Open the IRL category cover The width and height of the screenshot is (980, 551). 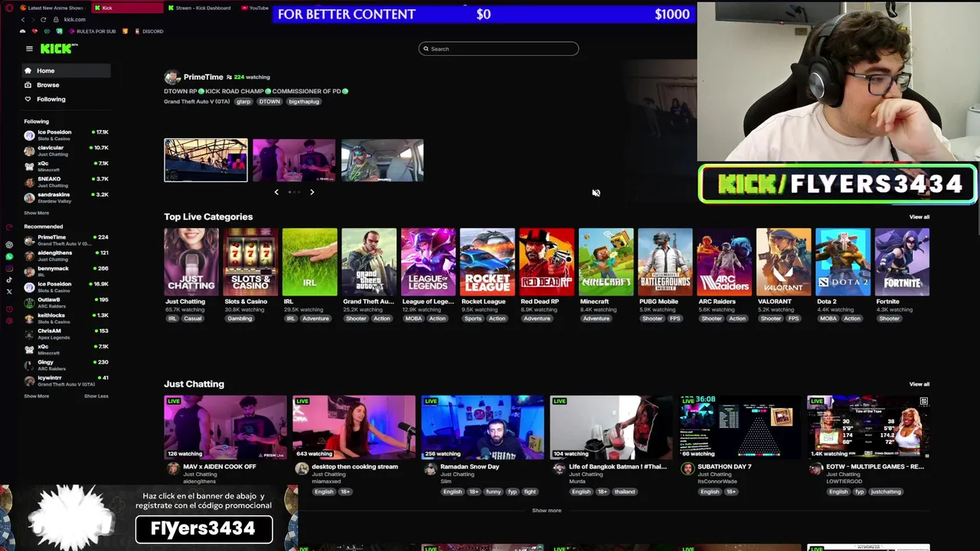(x=309, y=262)
